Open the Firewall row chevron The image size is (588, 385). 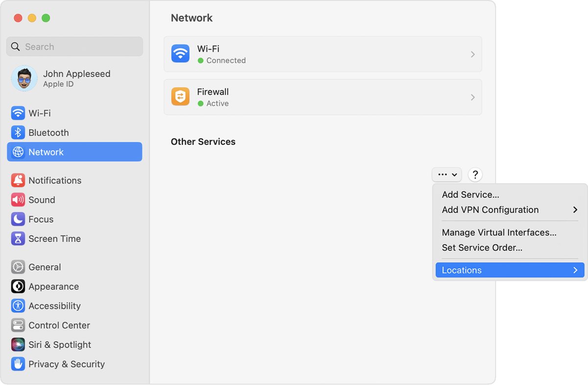tap(472, 97)
